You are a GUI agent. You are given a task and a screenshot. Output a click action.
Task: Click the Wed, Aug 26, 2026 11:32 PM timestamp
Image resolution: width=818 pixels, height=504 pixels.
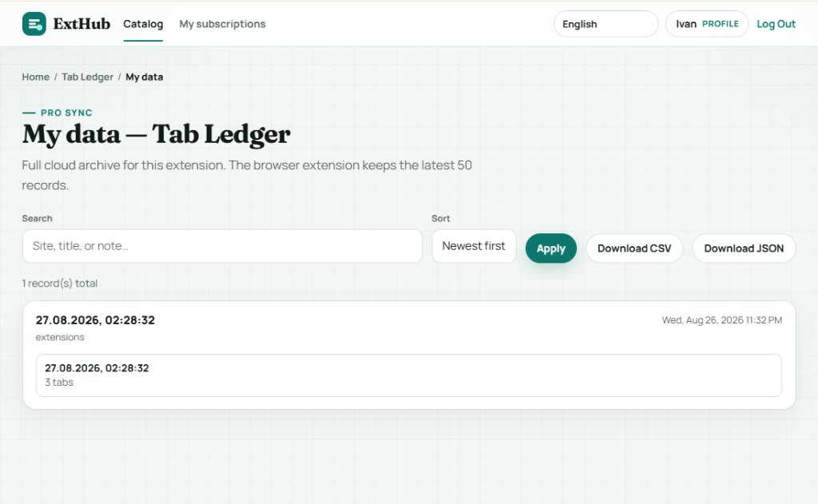point(722,320)
